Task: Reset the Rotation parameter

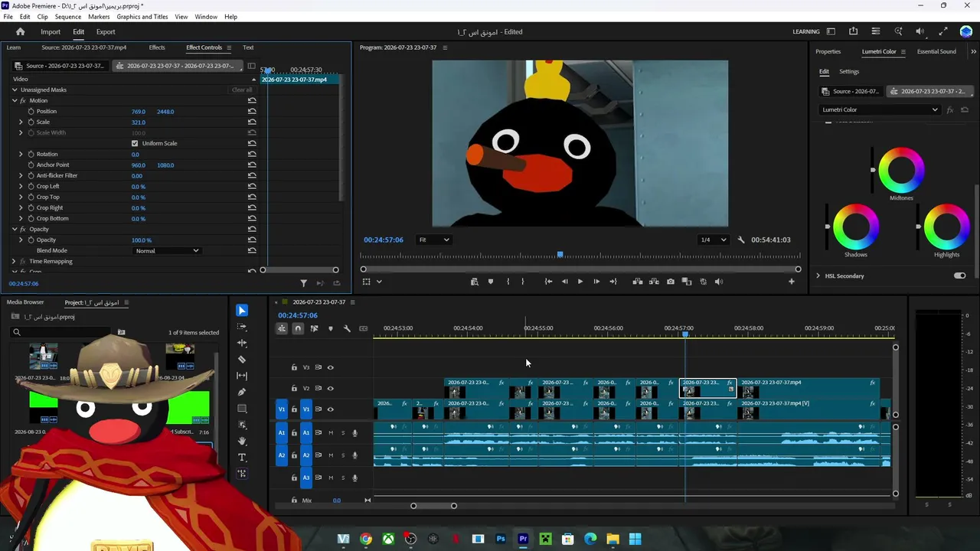Action: point(252,155)
